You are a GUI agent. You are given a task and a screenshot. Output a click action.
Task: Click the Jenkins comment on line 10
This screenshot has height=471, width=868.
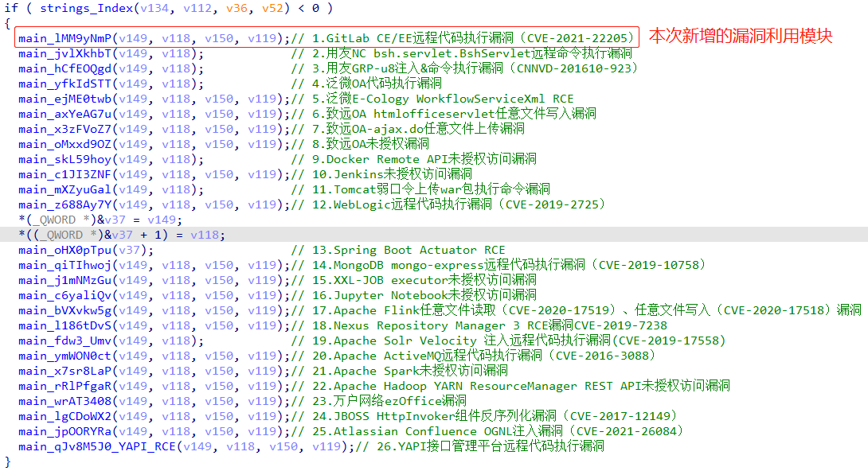click(382, 174)
